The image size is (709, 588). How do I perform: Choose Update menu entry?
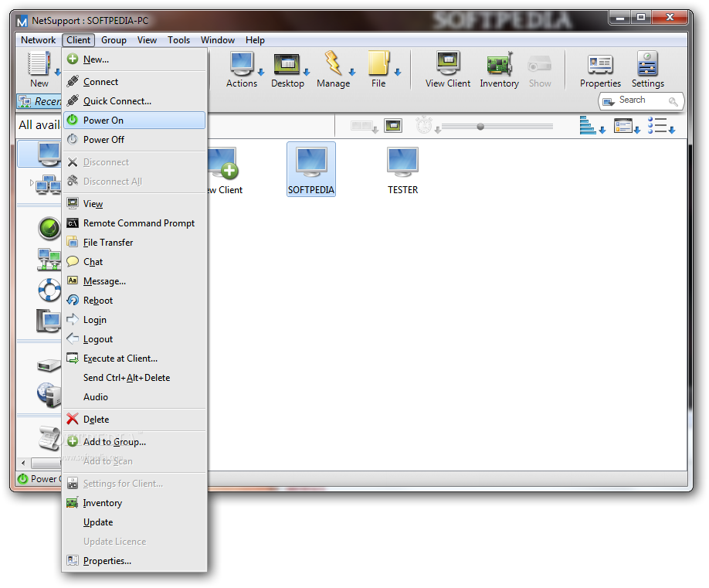134,522
